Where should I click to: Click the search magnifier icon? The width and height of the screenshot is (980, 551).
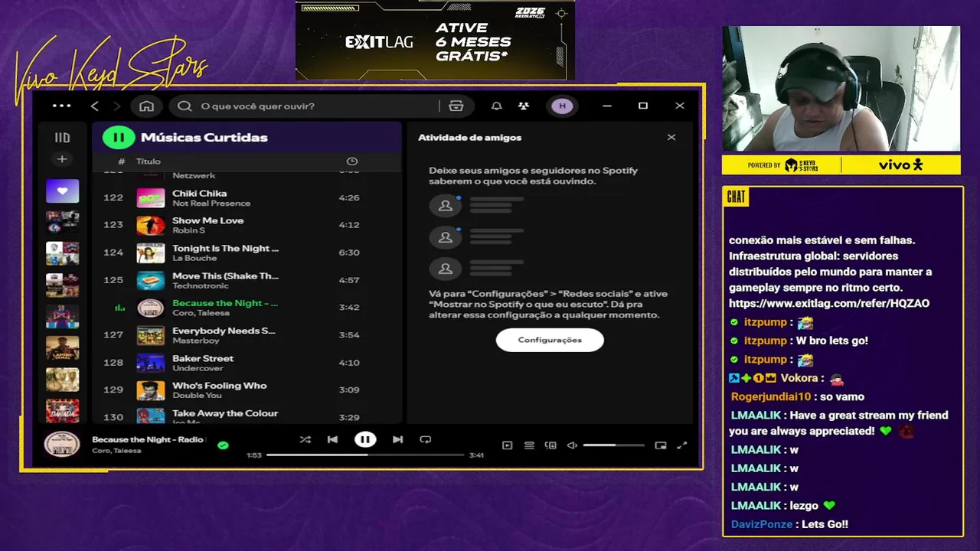click(x=185, y=106)
